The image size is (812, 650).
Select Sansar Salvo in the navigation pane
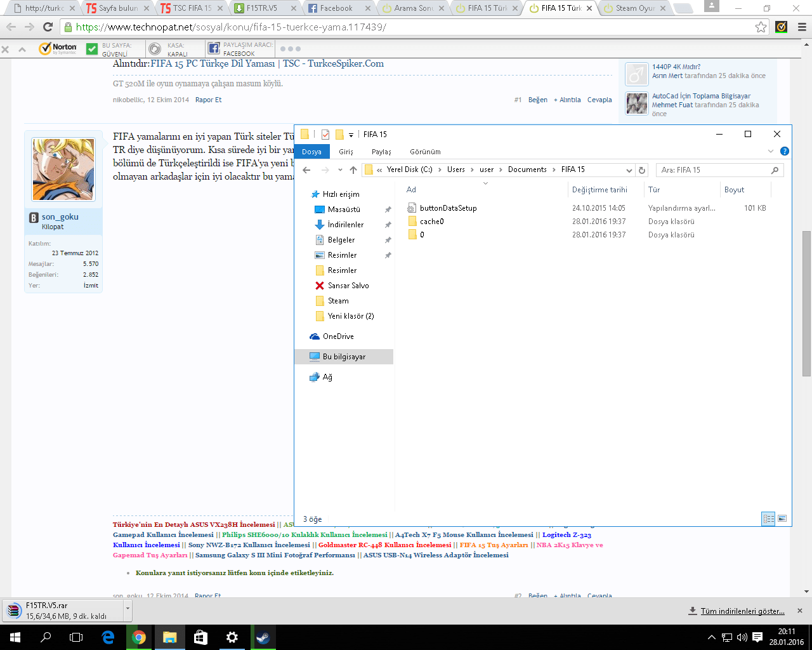(x=348, y=286)
